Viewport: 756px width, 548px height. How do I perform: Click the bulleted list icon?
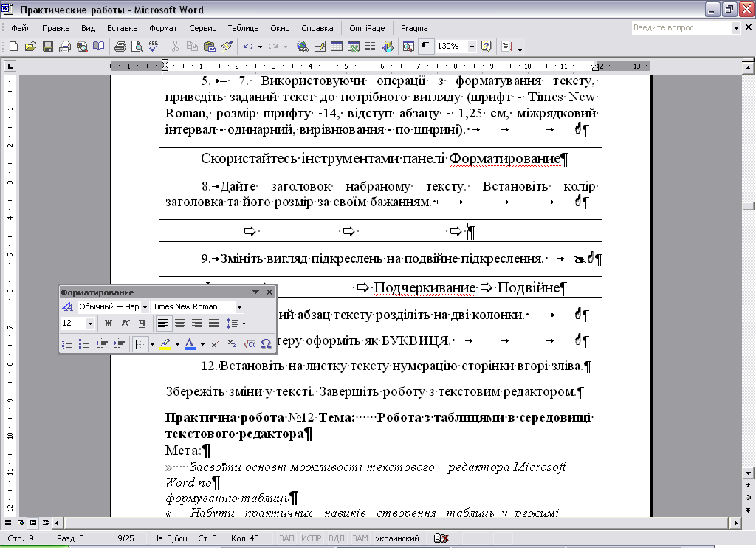(84, 344)
